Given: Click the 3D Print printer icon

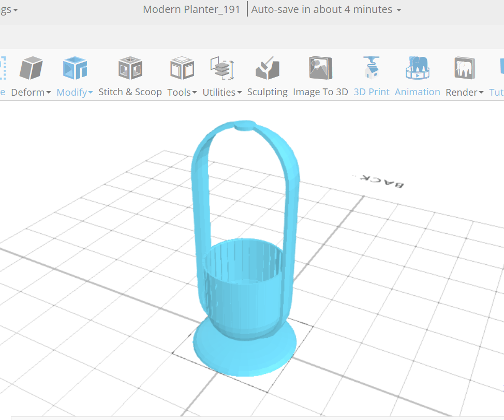Looking at the screenshot, I should click(x=371, y=67).
